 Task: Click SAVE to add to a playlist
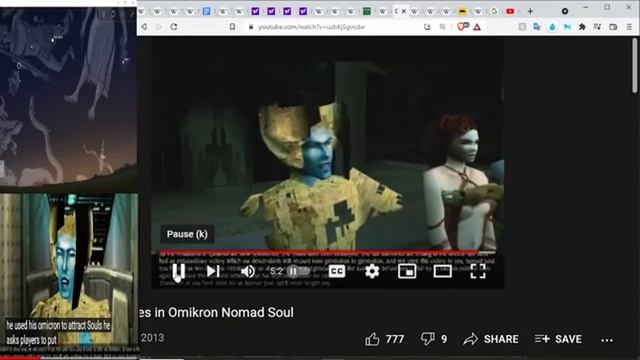tap(558, 339)
